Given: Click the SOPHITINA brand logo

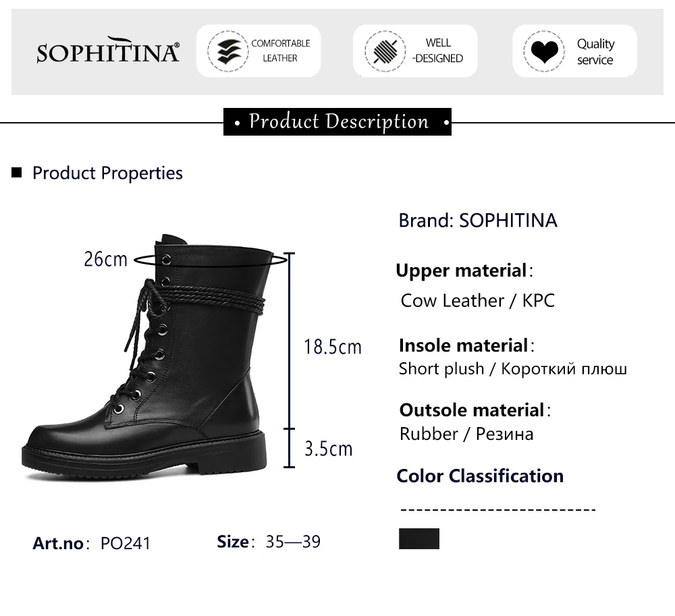Looking at the screenshot, I should (x=107, y=51).
